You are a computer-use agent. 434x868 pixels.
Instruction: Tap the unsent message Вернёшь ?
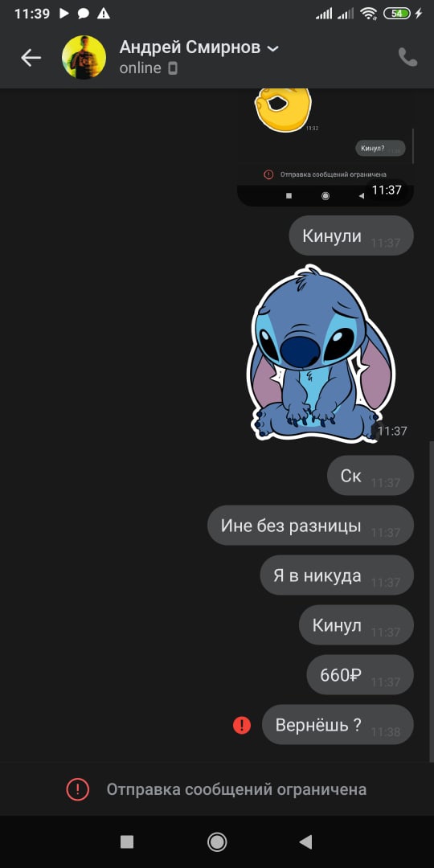(x=338, y=725)
